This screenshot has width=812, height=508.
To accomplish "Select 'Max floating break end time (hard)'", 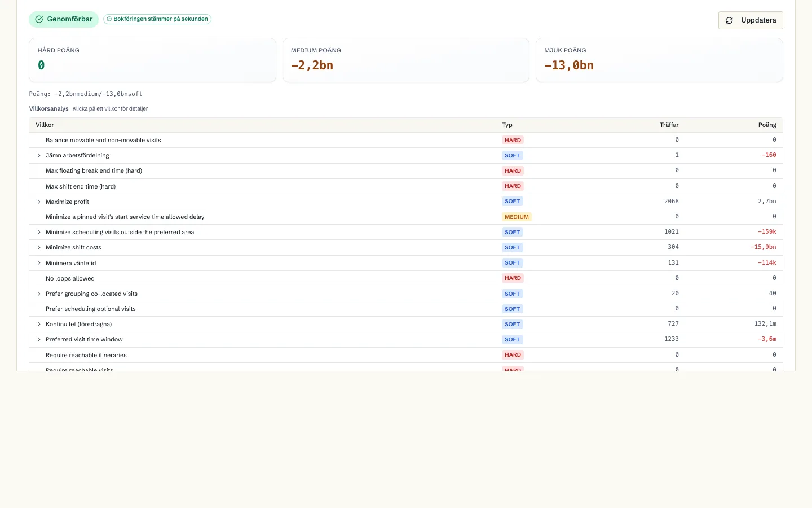I will pyautogui.click(x=406, y=171).
